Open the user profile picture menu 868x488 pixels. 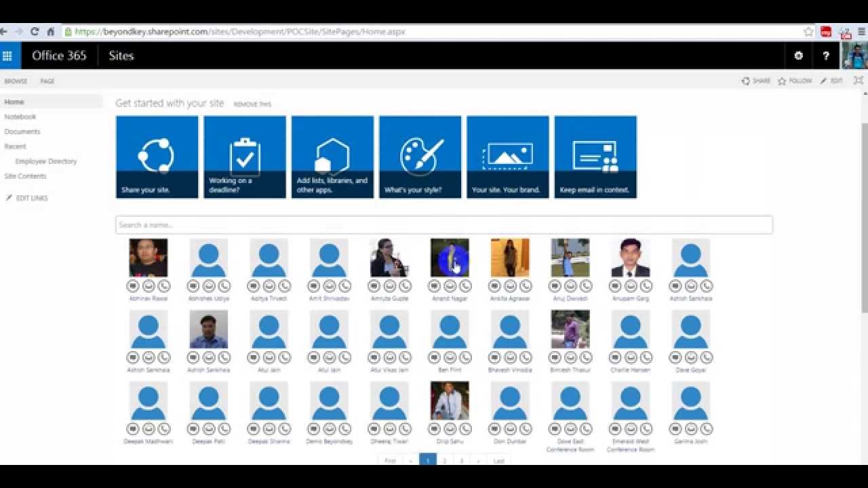pyautogui.click(x=854, y=56)
